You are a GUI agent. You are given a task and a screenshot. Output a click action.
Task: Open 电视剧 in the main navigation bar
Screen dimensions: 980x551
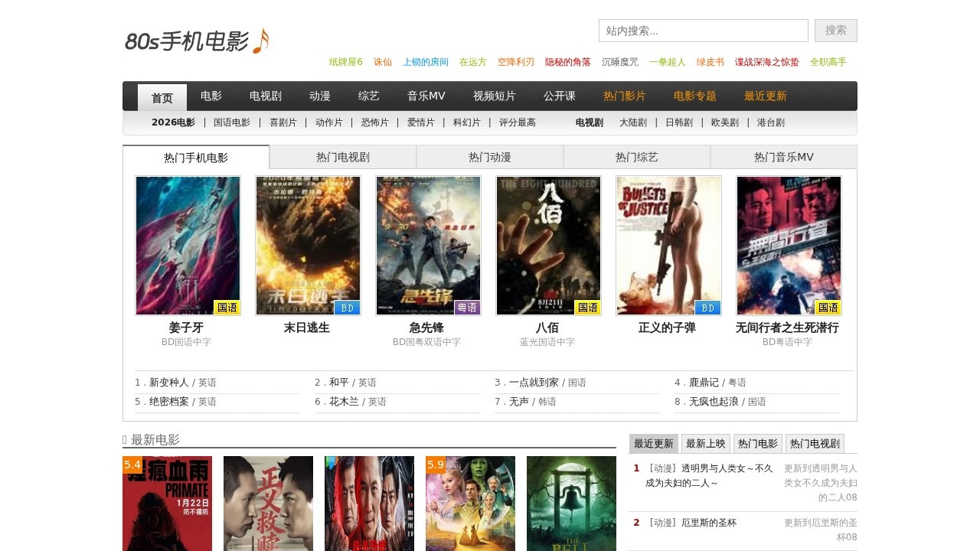tap(266, 96)
